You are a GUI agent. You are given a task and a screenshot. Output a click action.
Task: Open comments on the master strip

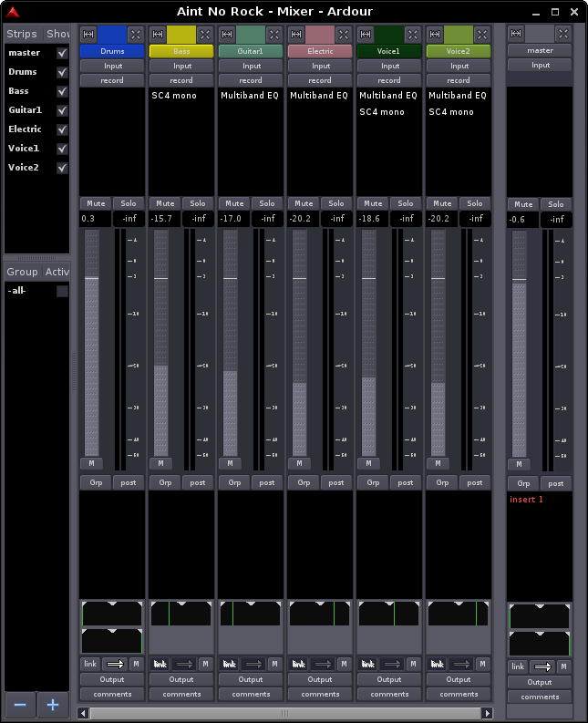(x=540, y=697)
